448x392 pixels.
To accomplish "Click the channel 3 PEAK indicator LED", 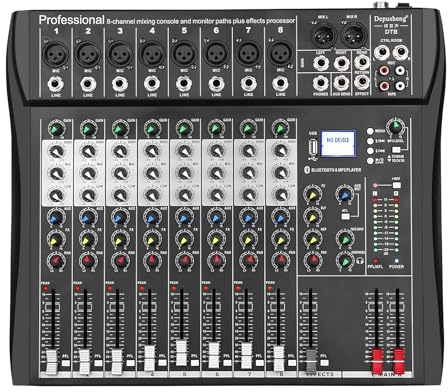I will point(110,289).
